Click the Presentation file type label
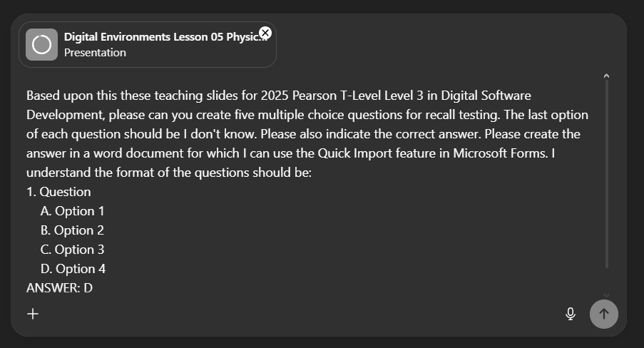The image size is (644, 348). pyautogui.click(x=95, y=53)
